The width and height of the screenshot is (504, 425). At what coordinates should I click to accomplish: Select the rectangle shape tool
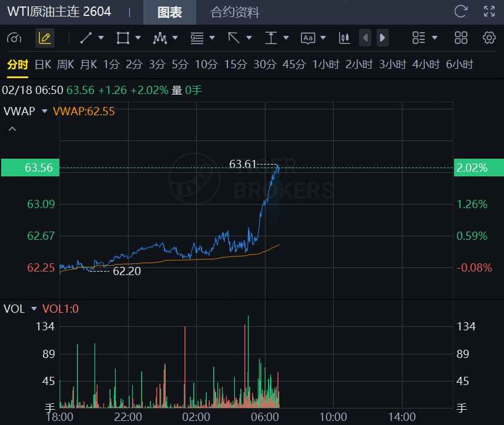(123, 38)
